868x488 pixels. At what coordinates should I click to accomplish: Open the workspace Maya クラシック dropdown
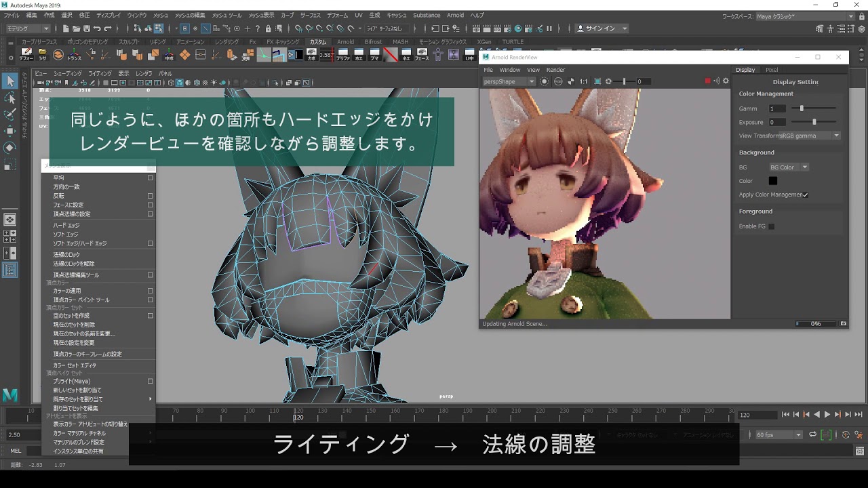tap(806, 16)
